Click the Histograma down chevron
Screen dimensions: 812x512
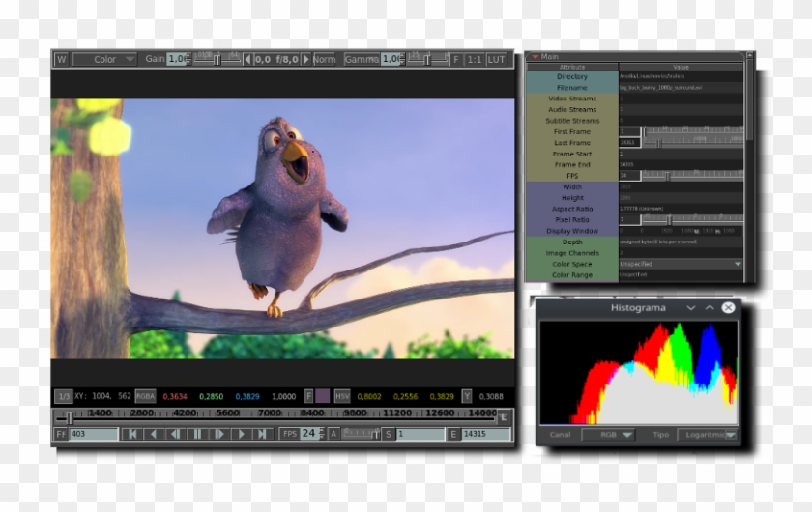(691, 307)
